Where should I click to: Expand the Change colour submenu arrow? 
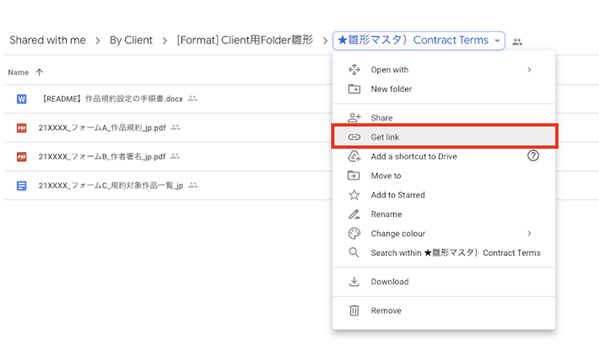(x=529, y=233)
